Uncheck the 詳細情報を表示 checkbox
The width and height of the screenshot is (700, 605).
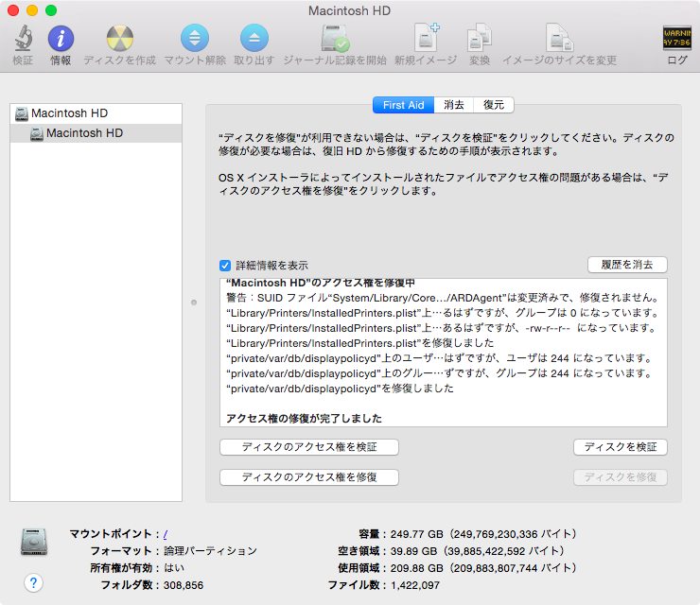[x=225, y=266]
